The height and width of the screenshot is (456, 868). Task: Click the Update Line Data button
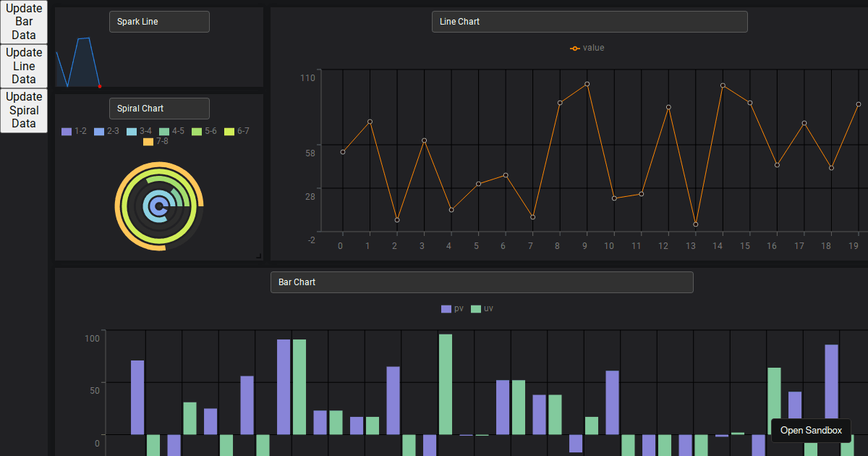coord(24,66)
